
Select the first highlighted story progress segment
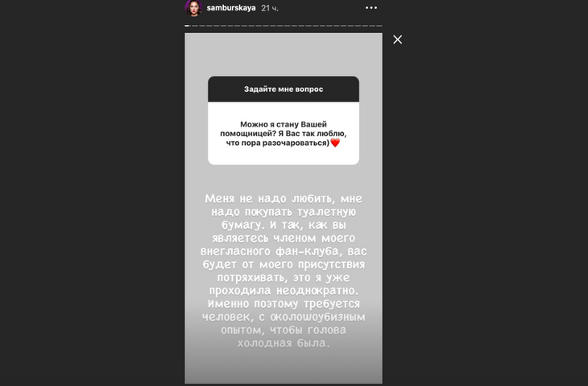[187, 26]
